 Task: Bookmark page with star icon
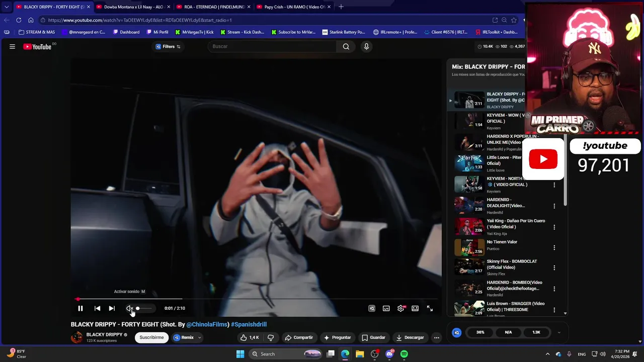click(514, 20)
